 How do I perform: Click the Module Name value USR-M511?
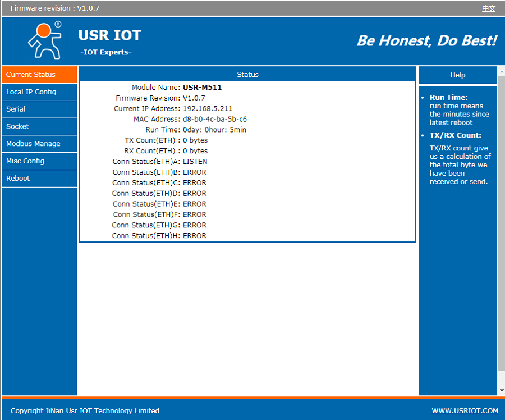(202, 88)
